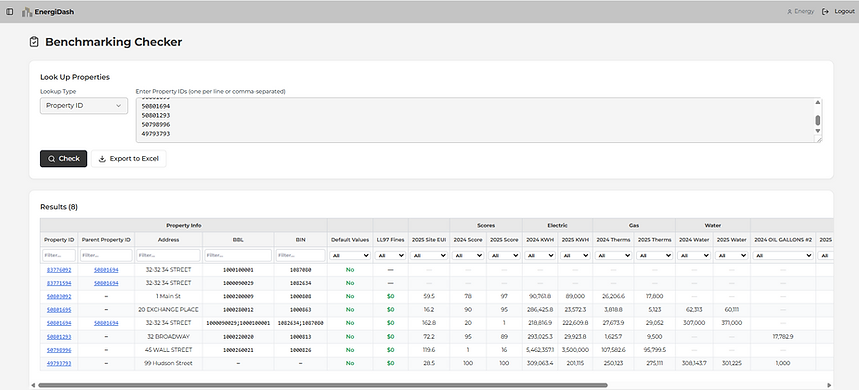Open the 2025 KWH filter dropdown

click(575, 255)
